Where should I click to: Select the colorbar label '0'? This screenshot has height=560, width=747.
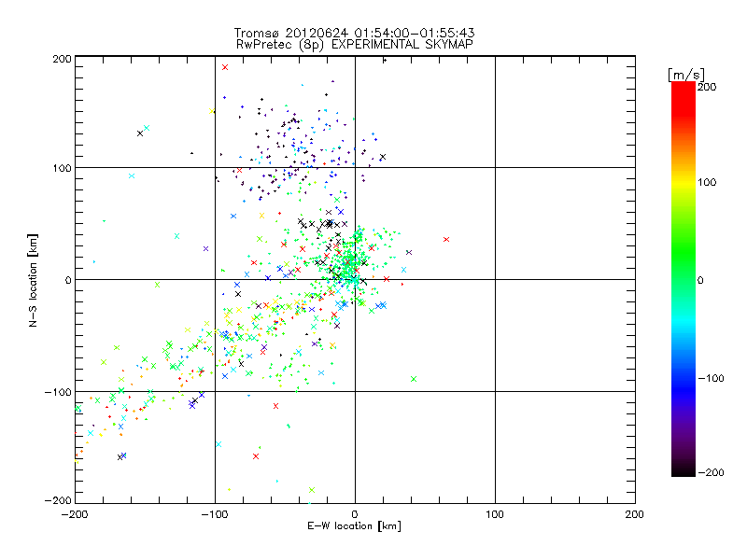[x=700, y=281]
